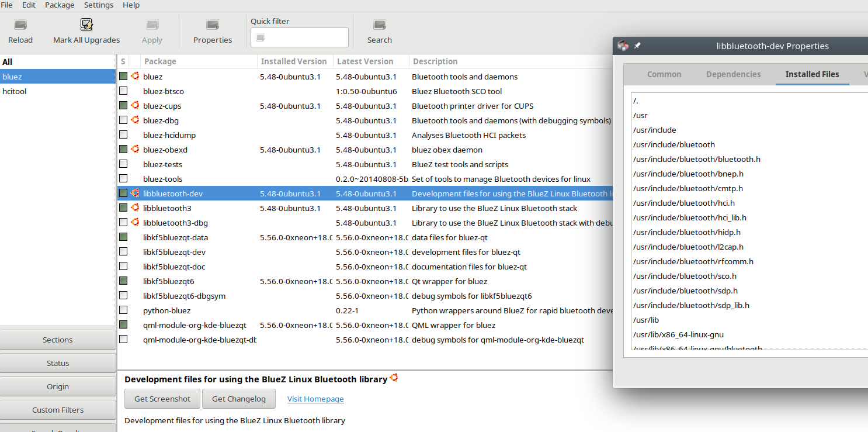Image resolution: width=868 pixels, height=432 pixels.
Task: Show the Status filter list
Action: (x=58, y=363)
